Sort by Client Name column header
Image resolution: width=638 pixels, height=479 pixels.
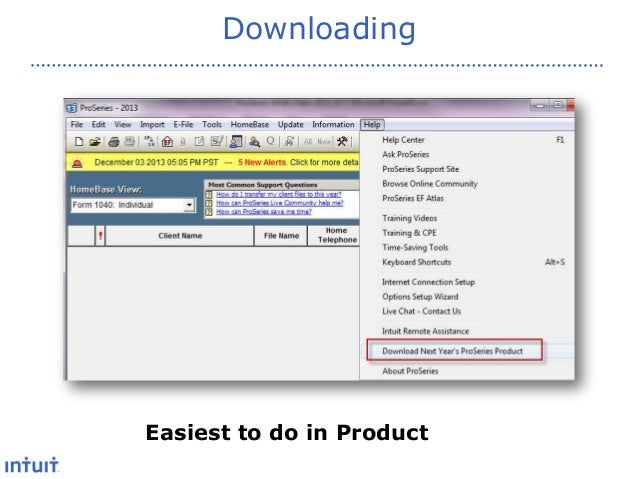pos(180,236)
